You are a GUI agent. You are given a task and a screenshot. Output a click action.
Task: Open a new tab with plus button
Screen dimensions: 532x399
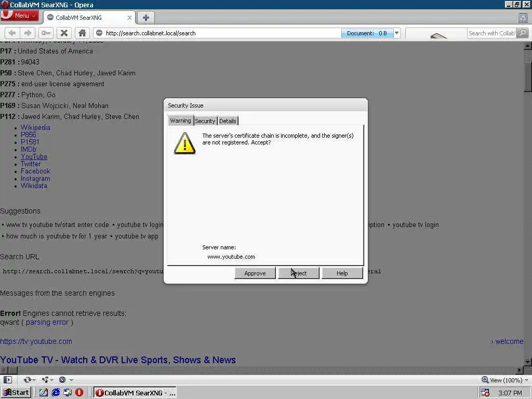pyautogui.click(x=146, y=18)
